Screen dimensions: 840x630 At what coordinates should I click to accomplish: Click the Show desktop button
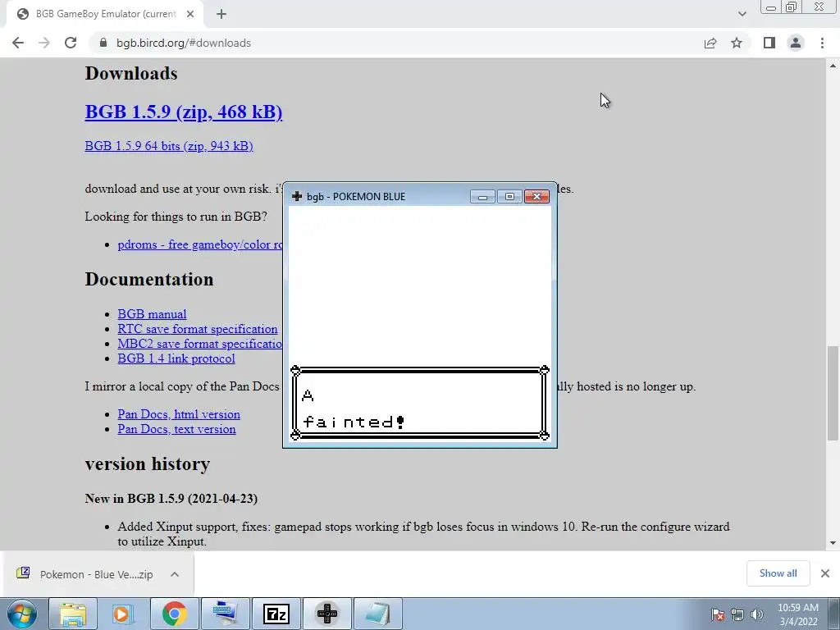[x=834, y=614]
